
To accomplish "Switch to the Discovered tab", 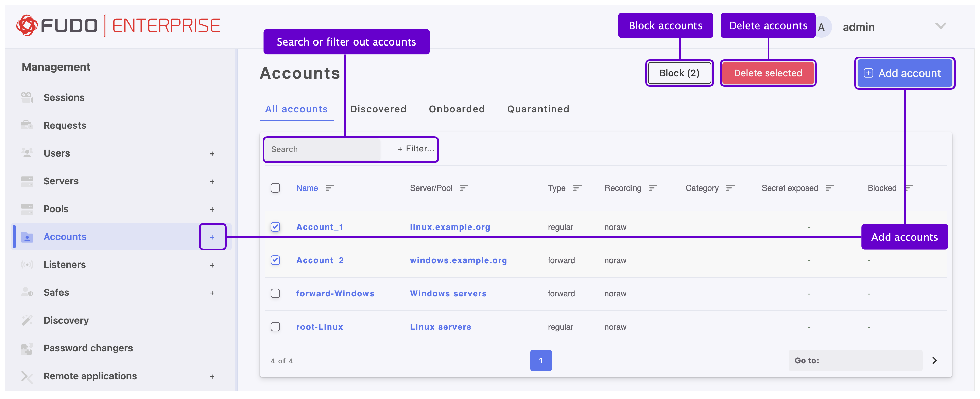I will point(378,109).
